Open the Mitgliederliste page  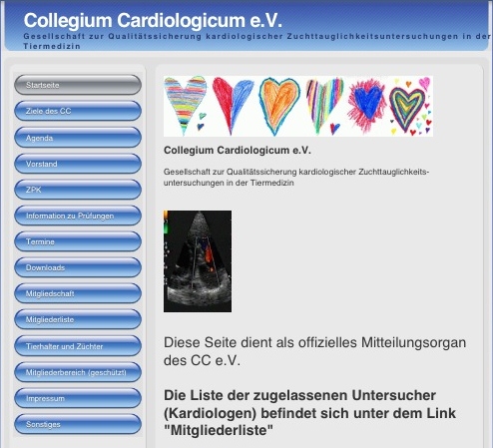coord(78,319)
